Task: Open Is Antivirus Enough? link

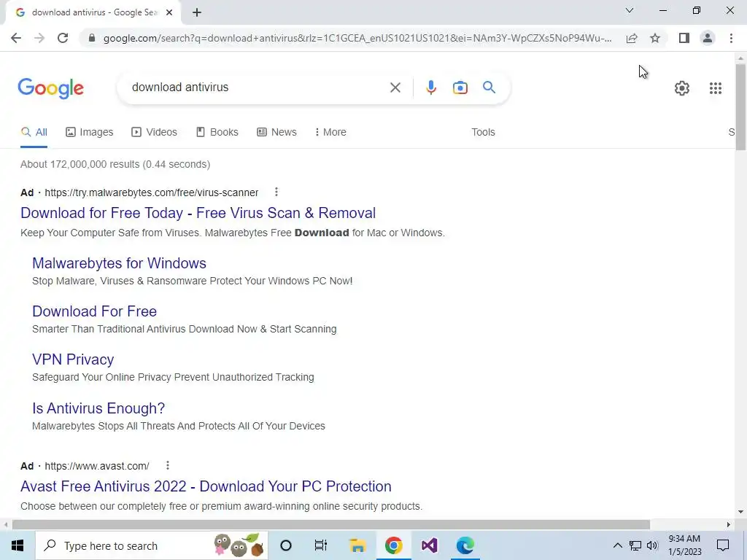Action: 98,408
